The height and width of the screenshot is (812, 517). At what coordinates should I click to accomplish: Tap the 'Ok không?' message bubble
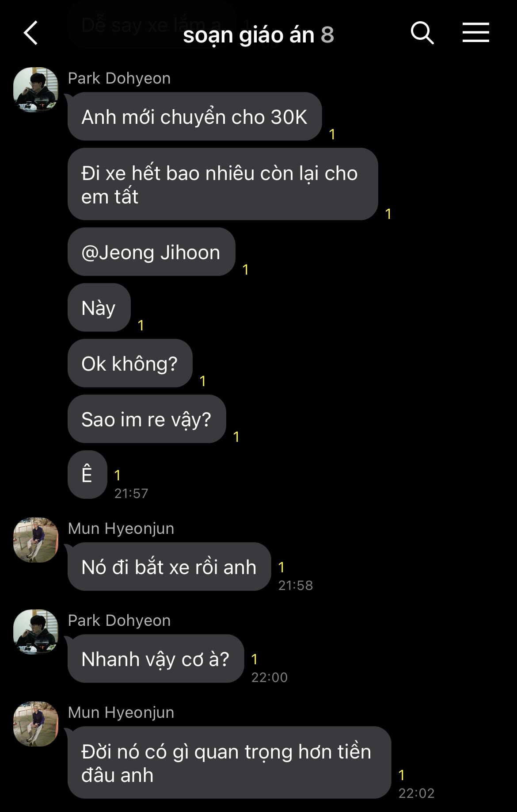[130, 363]
